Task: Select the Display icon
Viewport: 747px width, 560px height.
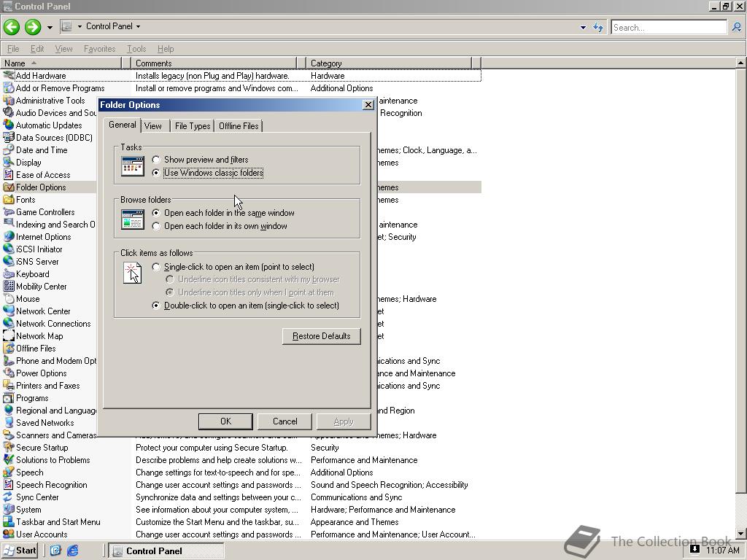Action: click(x=9, y=162)
